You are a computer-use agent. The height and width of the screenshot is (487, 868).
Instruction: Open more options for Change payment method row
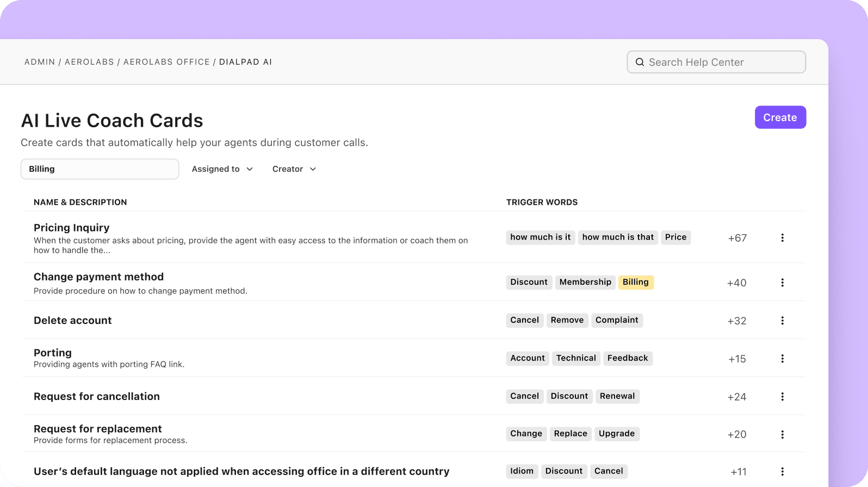pos(782,283)
